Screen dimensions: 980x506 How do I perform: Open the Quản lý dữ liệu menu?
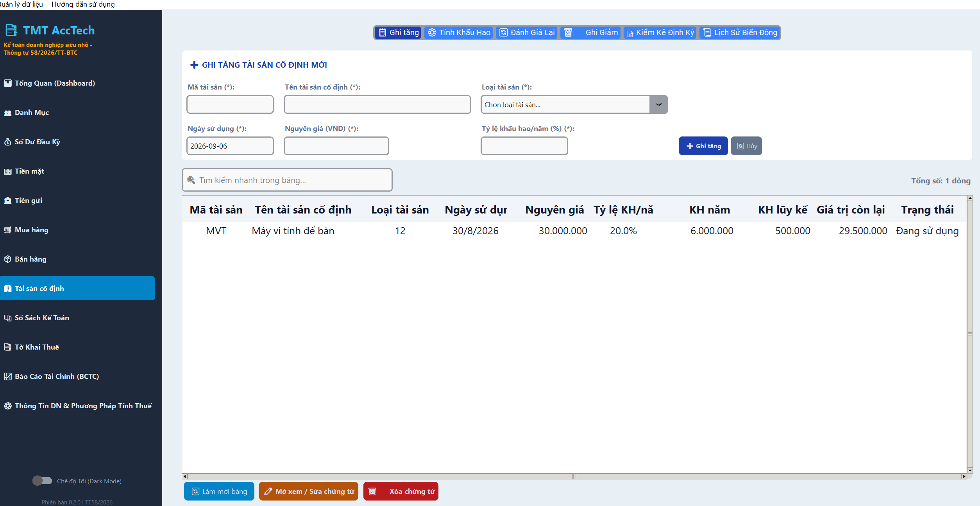pyautogui.click(x=21, y=4)
